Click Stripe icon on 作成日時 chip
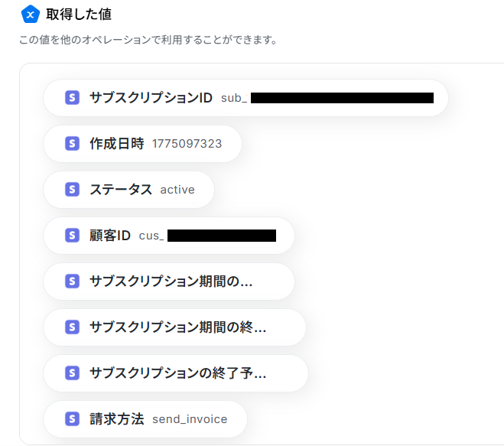 (73, 144)
